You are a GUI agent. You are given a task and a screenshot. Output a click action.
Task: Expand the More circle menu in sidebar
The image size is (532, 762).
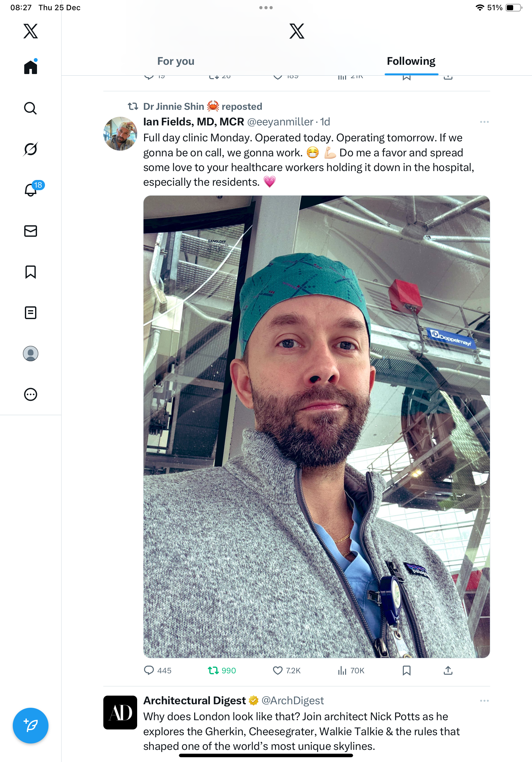click(x=31, y=394)
